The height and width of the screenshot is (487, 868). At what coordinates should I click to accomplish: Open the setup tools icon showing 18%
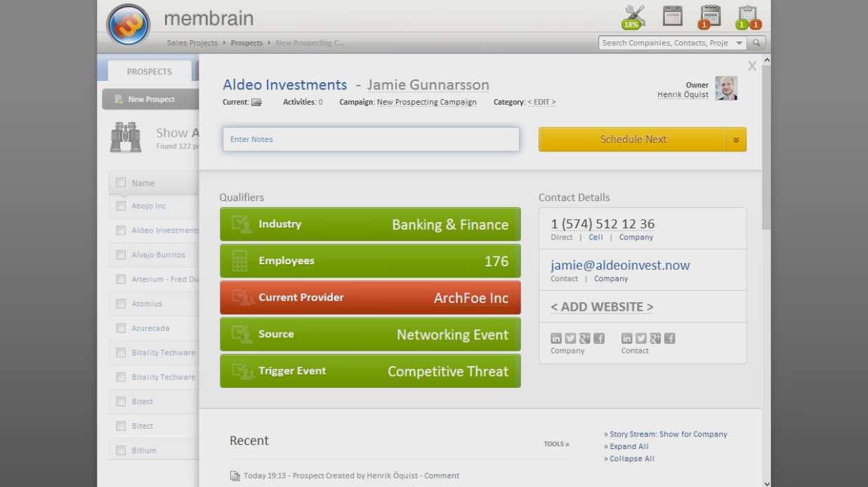click(x=633, y=17)
